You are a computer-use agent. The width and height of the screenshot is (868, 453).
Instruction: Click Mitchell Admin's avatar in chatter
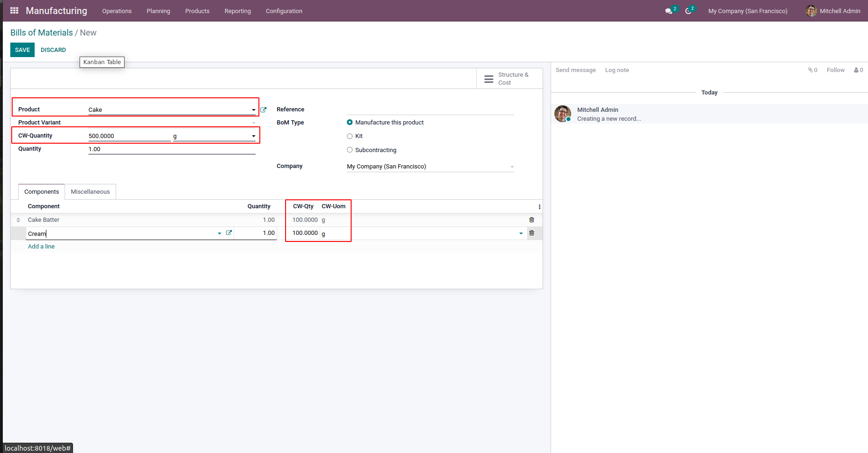click(563, 114)
